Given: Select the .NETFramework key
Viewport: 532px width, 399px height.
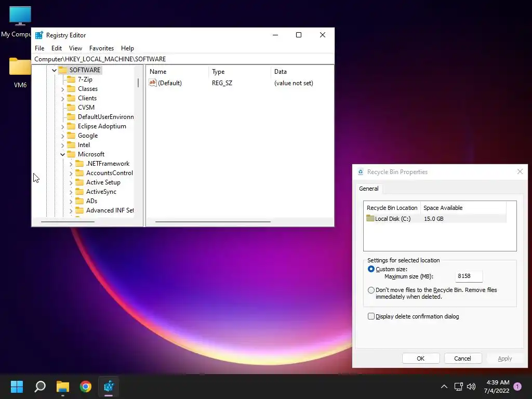Looking at the screenshot, I should (x=108, y=164).
